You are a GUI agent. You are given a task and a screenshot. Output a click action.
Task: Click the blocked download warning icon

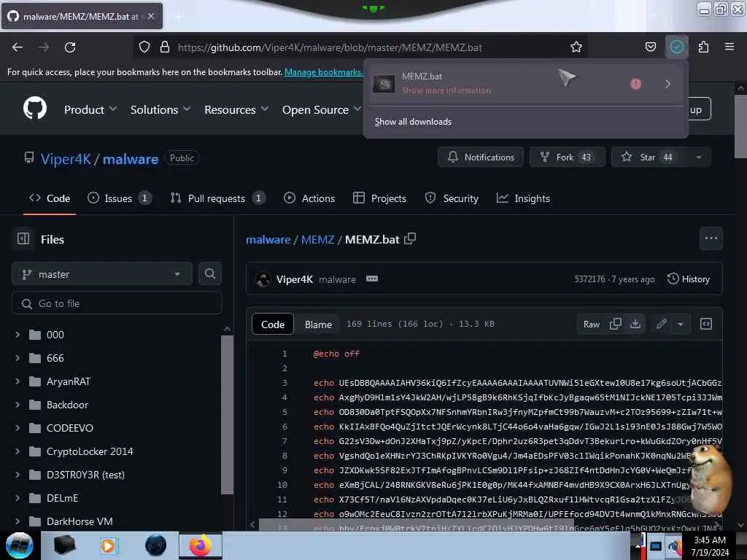pos(635,84)
